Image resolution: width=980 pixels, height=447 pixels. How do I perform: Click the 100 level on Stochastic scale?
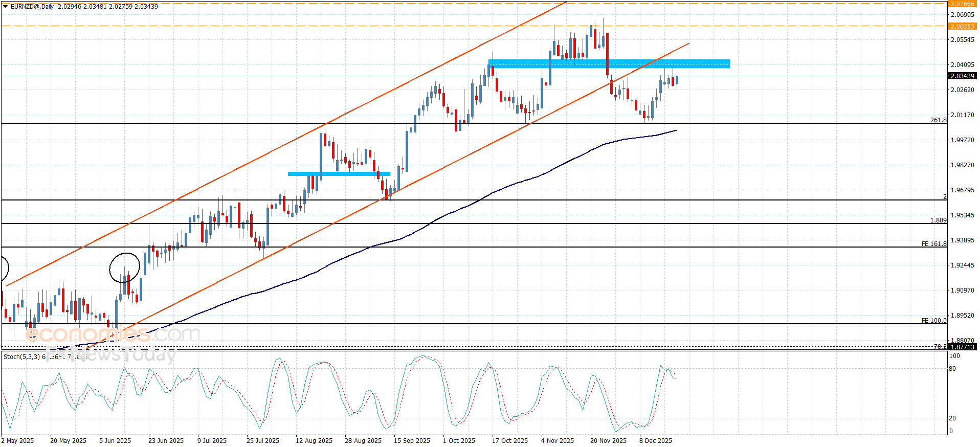(x=954, y=356)
